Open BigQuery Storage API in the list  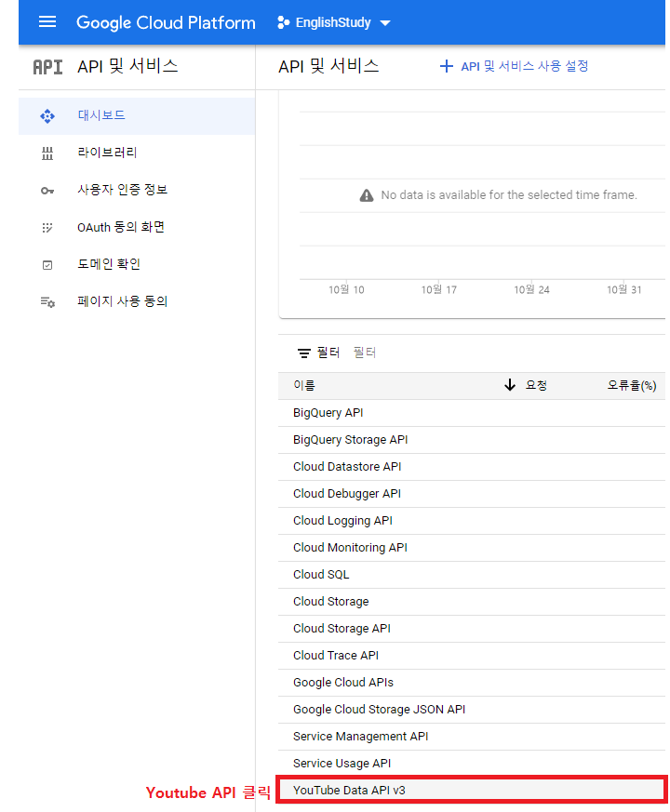click(472, 440)
